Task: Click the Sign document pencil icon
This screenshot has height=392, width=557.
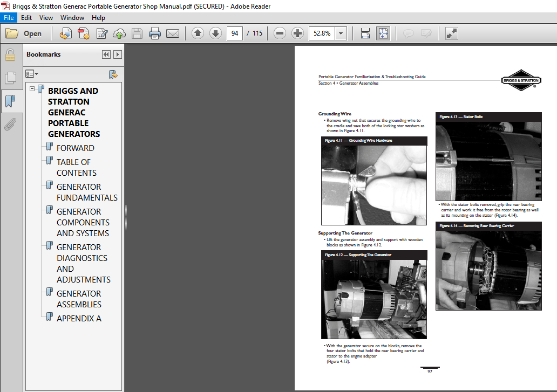Action: tap(102, 34)
